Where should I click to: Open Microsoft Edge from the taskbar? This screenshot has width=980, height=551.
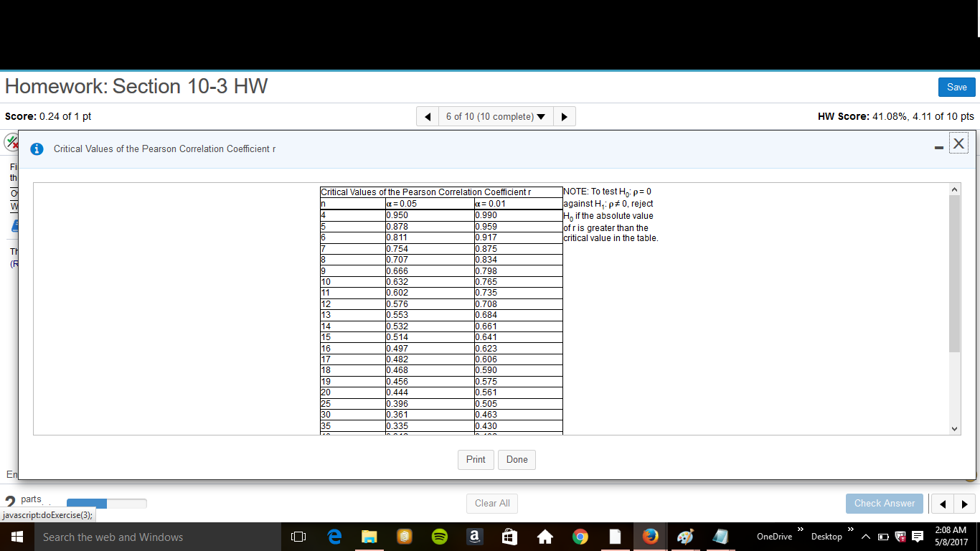pos(334,536)
